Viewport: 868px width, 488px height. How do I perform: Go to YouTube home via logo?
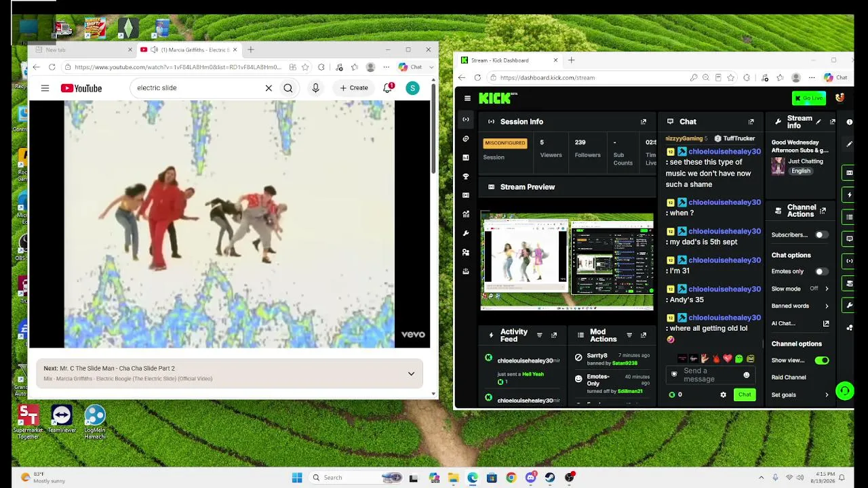[x=81, y=88]
